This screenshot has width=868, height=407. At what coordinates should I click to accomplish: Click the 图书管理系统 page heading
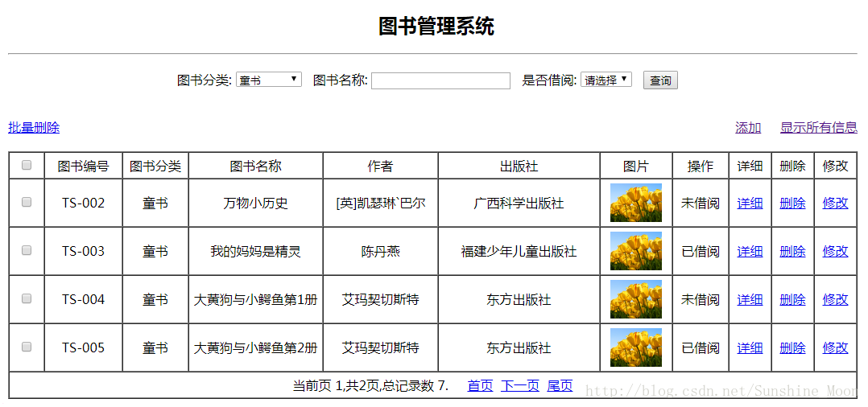coord(436,26)
